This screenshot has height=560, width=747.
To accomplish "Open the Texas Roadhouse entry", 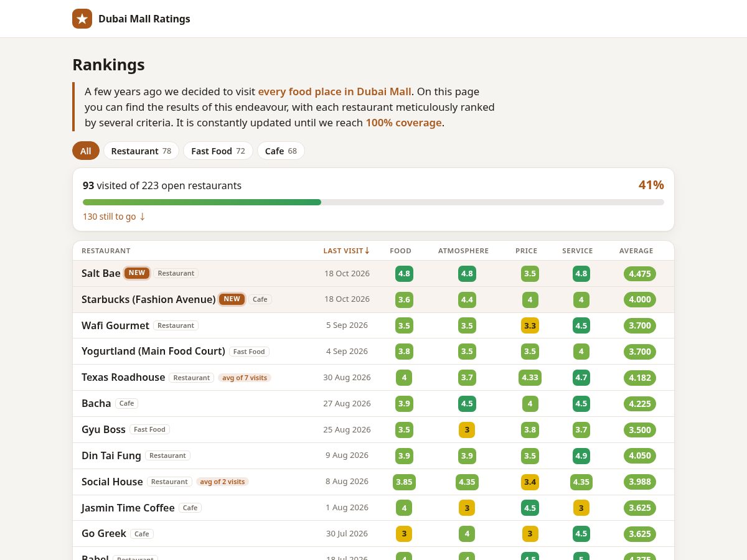I will [x=123, y=377].
